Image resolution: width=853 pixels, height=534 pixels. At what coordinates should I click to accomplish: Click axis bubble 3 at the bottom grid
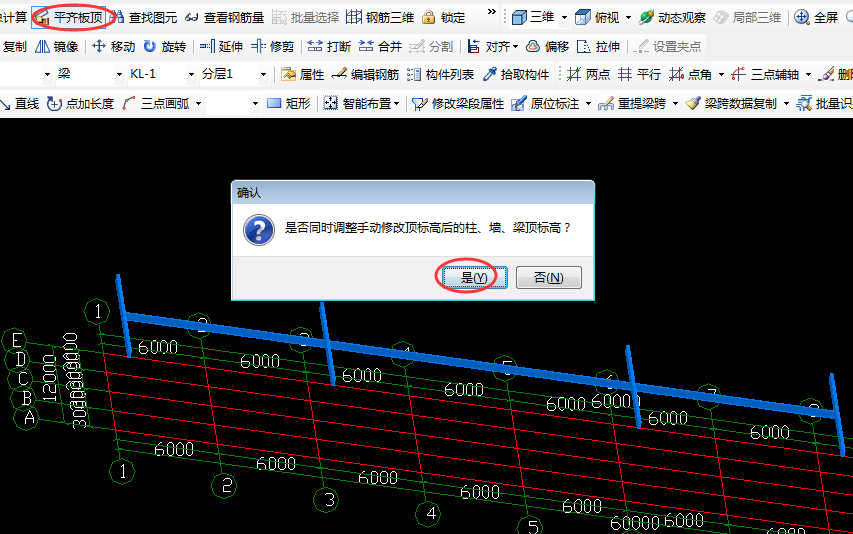click(x=328, y=499)
